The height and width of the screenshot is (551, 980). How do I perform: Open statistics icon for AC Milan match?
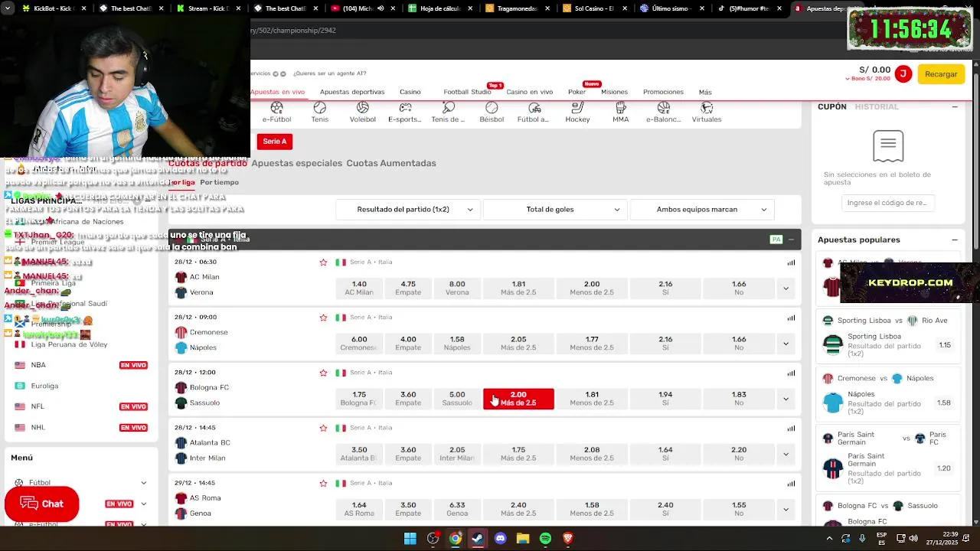[x=791, y=262]
